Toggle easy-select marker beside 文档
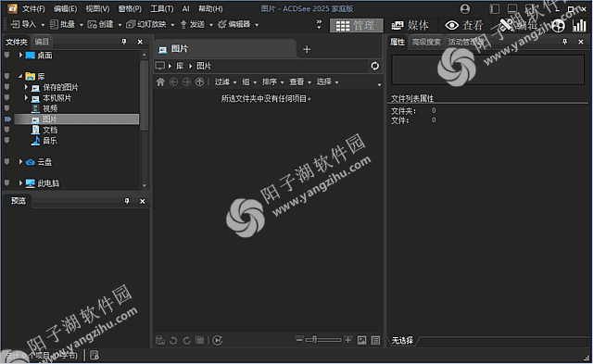The image size is (593, 364). (6, 130)
